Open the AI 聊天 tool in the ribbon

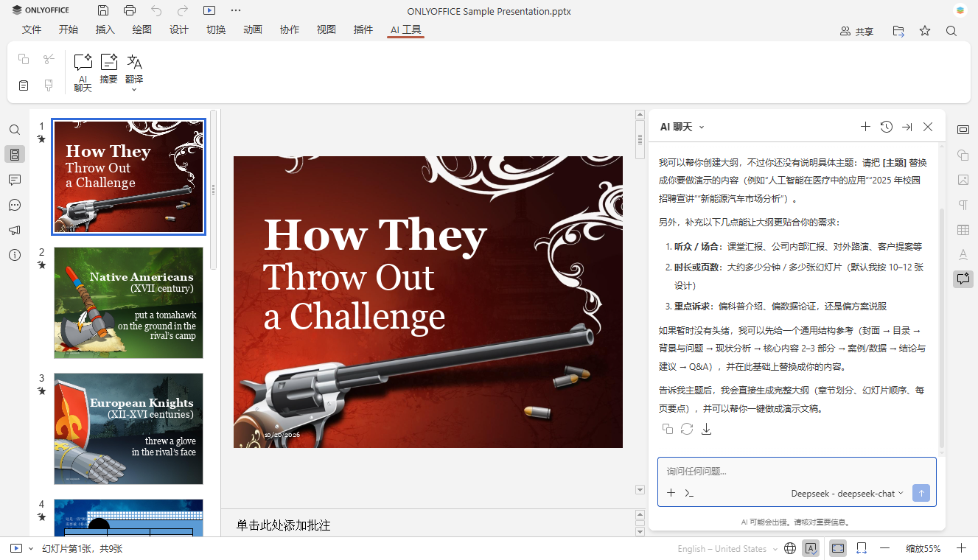pyautogui.click(x=83, y=73)
